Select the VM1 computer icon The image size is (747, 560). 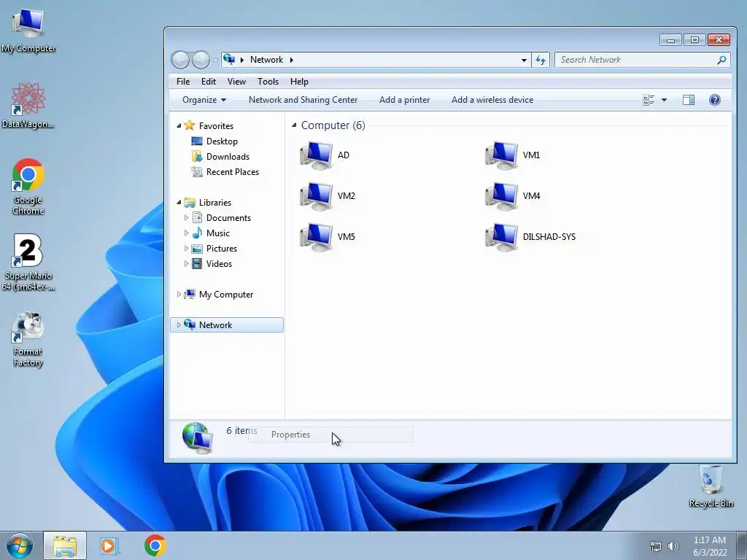pyautogui.click(x=501, y=155)
